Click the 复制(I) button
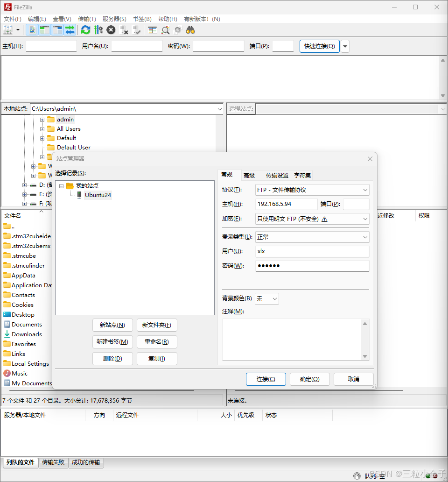Screen dimensions: 448x482 pyautogui.click(x=157, y=359)
